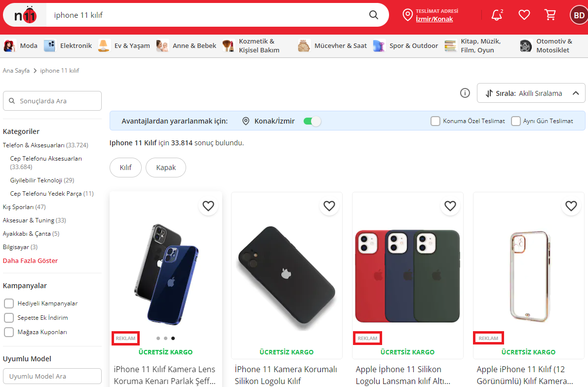The image size is (588, 387).
Task: Check Aynı Gün Teslimat
Action: click(516, 121)
